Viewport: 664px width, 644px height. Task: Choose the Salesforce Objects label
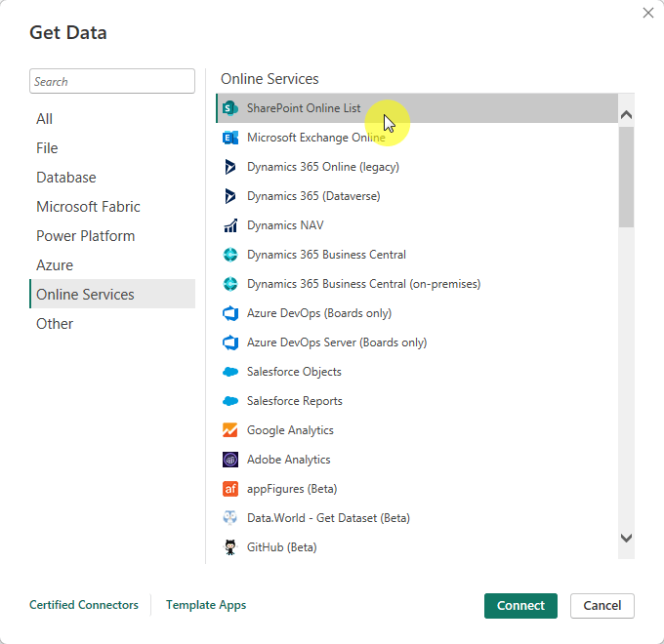(x=294, y=372)
